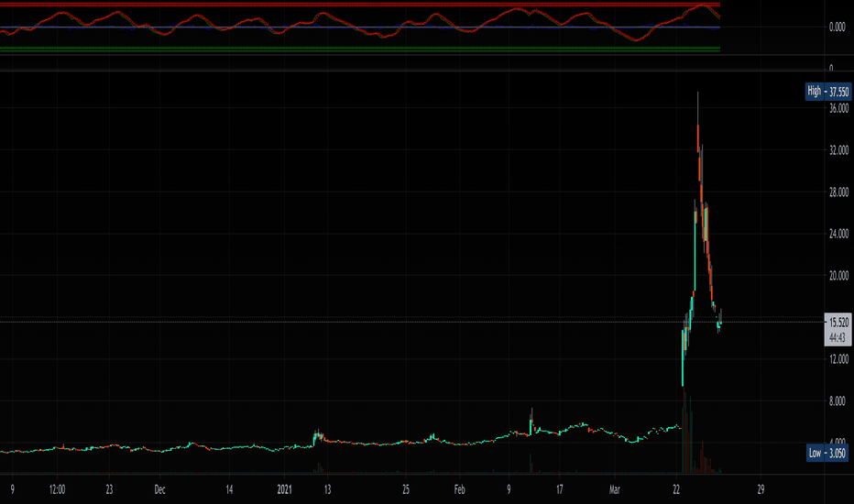Click the 44:43 bar countdown timer
Image resolution: width=854 pixels, height=504 pixels.
[x=838, y=338]
